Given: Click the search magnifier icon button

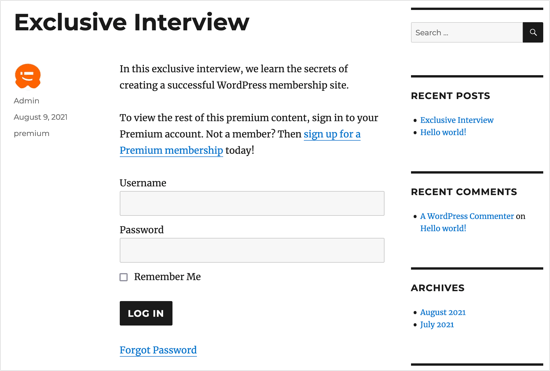Looking at the screenshot, I should 533,33.
